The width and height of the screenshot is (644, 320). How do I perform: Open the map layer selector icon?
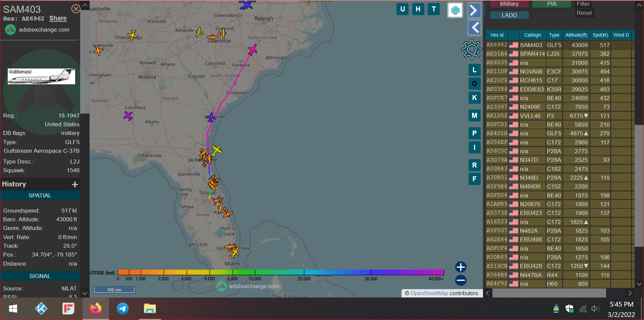(x=455, y=10)
